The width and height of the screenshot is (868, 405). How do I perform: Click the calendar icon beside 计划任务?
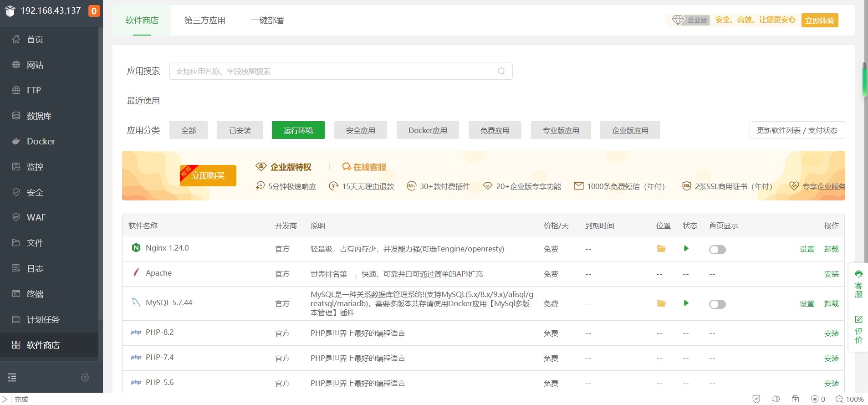[16, 319]
